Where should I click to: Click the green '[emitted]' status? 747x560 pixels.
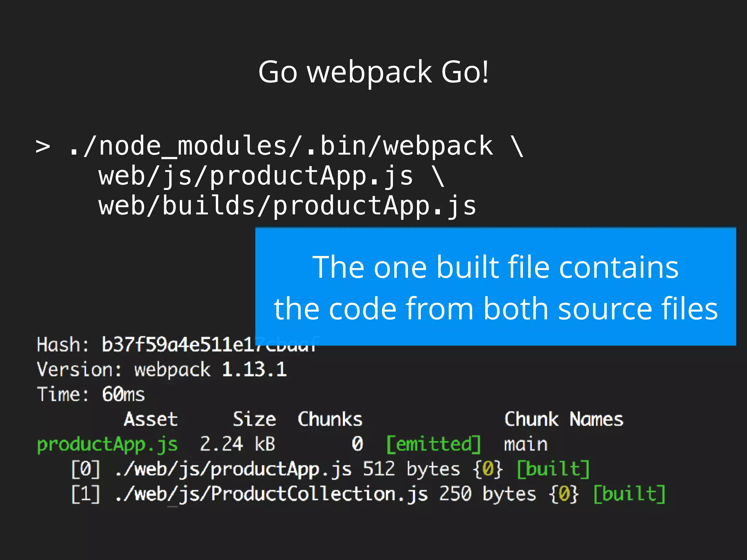tap(434, 444)
